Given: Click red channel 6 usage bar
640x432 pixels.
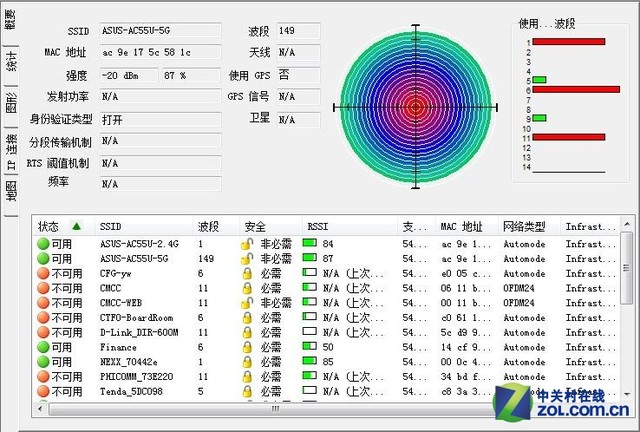Looking at the screenshot, I should pyautogui.click(x=576, y=89).
